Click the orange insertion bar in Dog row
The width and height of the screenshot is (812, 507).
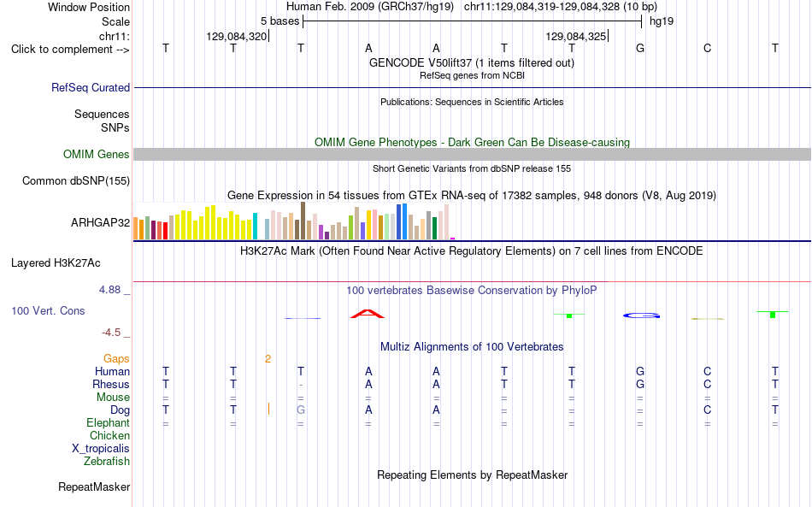click(268, 410)
